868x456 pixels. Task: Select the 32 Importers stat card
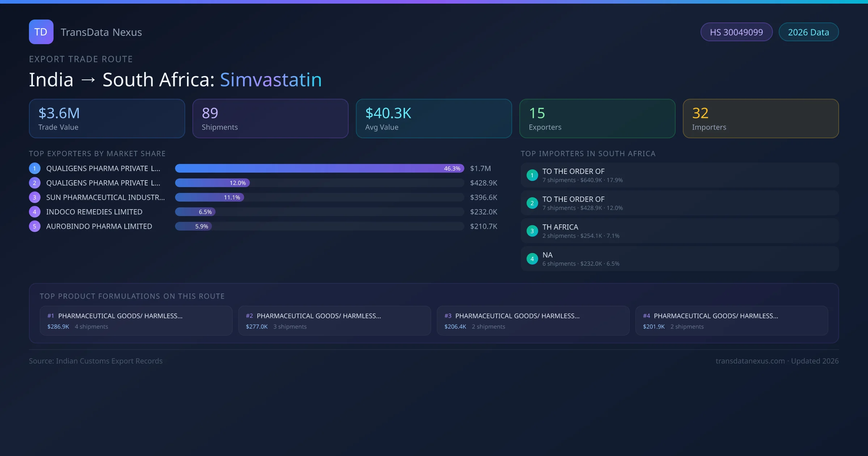point(761,119)
